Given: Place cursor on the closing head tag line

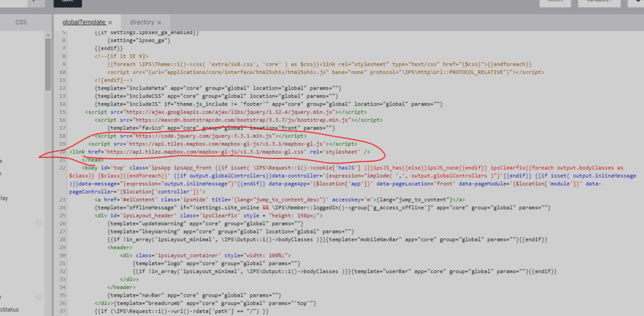Looking at the screenshot, I should (93, 160).
